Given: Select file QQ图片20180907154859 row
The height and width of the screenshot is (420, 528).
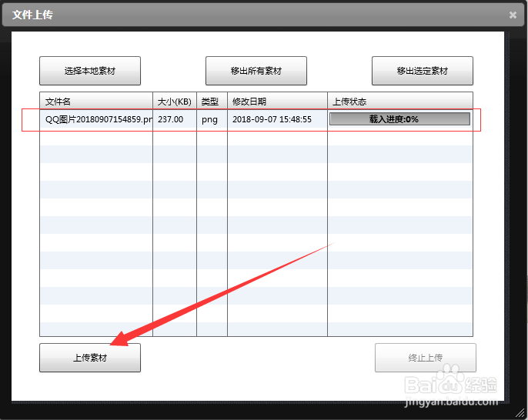Looking at the screenshot, I should tap(256, 119).
